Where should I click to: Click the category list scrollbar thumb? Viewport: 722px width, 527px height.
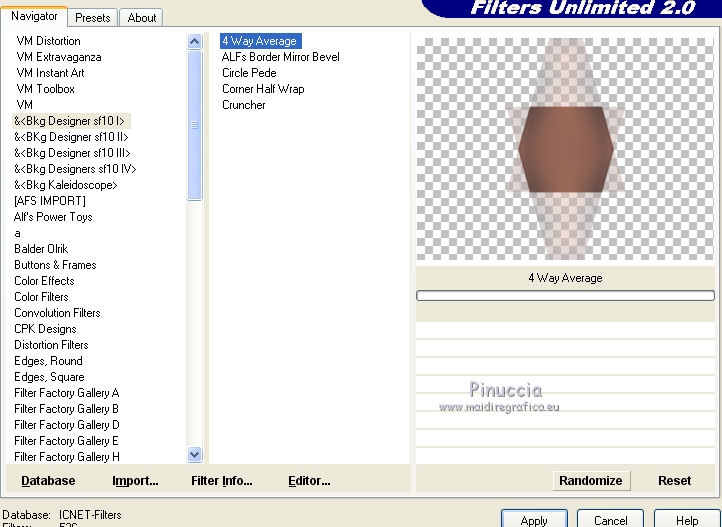195,125
